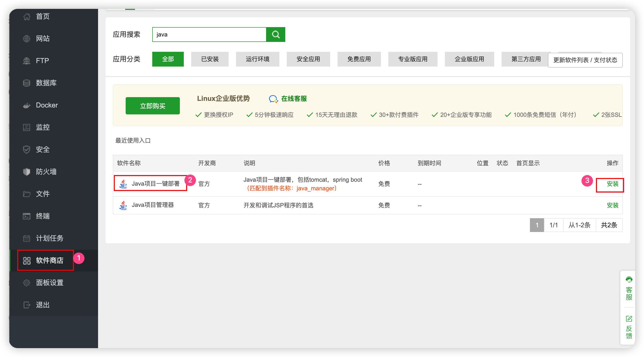Click the 到期时间 column header
This screenshot has width=644, height=357.
429,163
